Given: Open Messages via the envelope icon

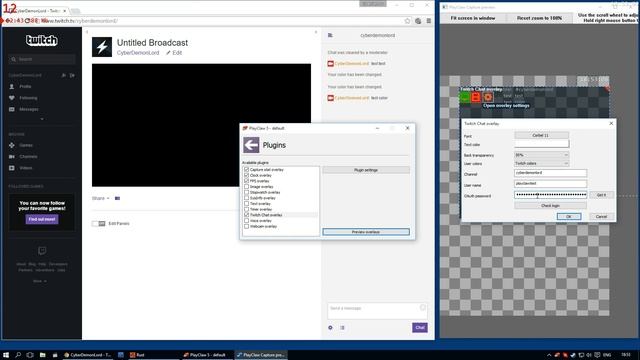Looking at the screenshot, I should [11, 109].
